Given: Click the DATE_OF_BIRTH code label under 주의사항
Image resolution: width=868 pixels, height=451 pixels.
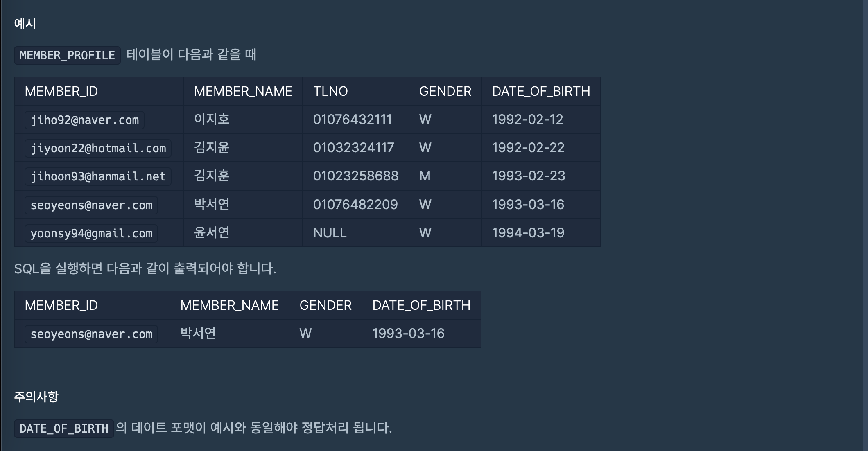Looking at the screenshot, I should [x=64, y=428].
